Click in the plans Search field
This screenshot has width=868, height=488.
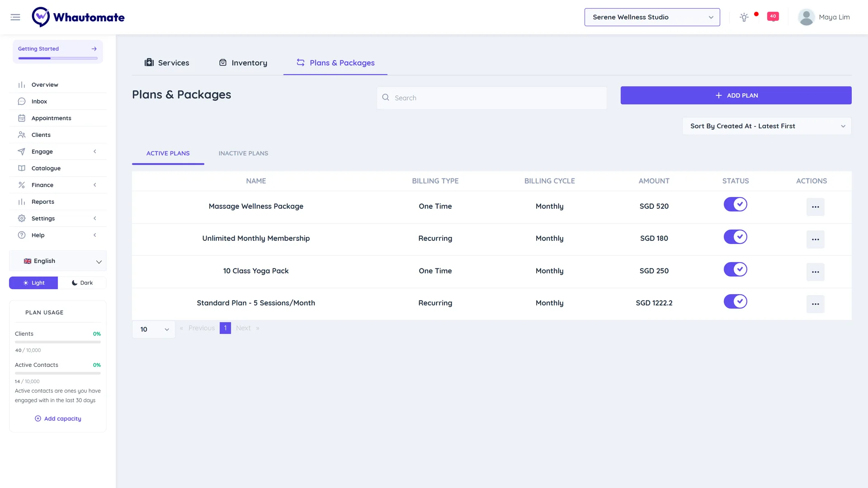pyautogui.click(x=492, y=98)
